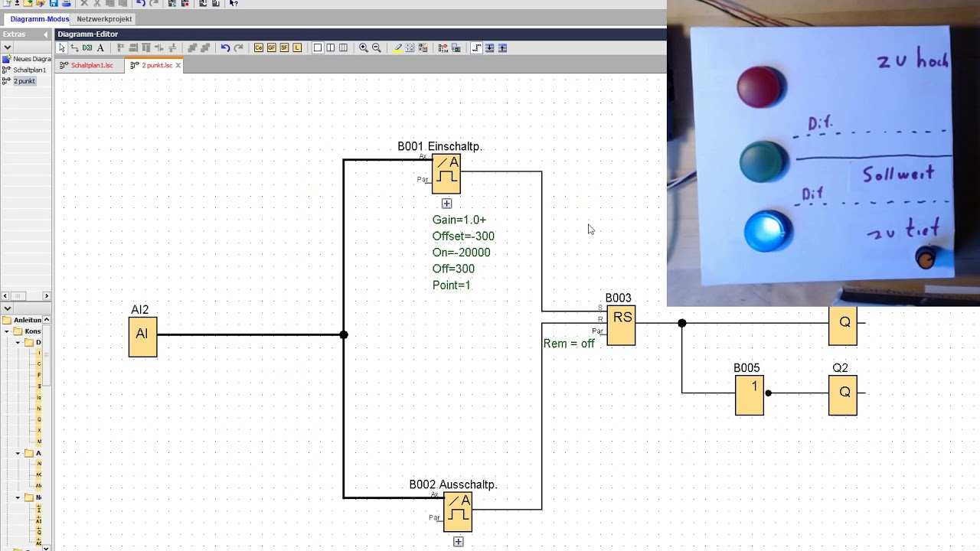Image resolution: width=980 pixels, height=551 pixels.
Task: Expand parameters of B002 Ausschaltp. block
Action: 458,542
